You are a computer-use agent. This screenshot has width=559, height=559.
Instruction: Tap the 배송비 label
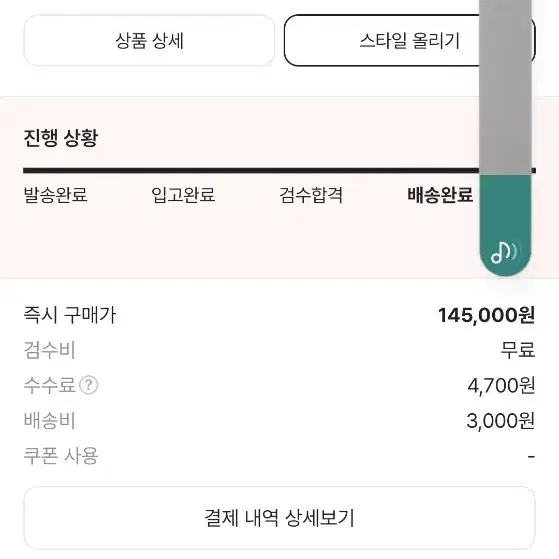[49, 421]
